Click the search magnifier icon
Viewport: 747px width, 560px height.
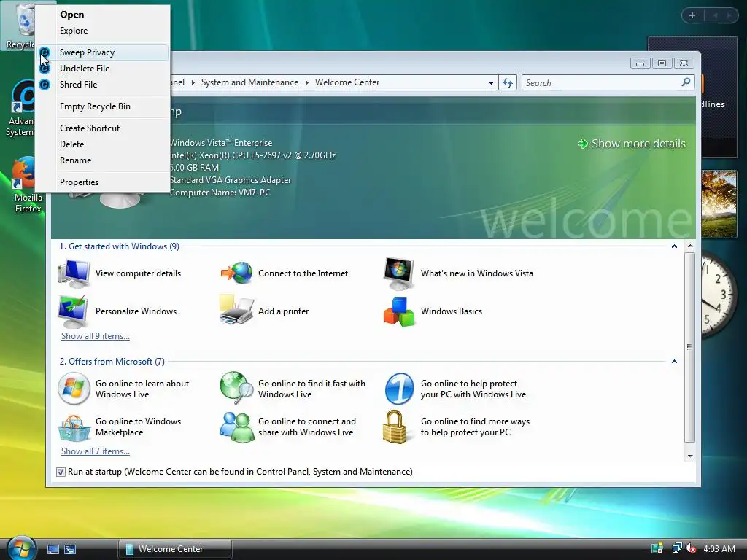(x=686, y=82)
